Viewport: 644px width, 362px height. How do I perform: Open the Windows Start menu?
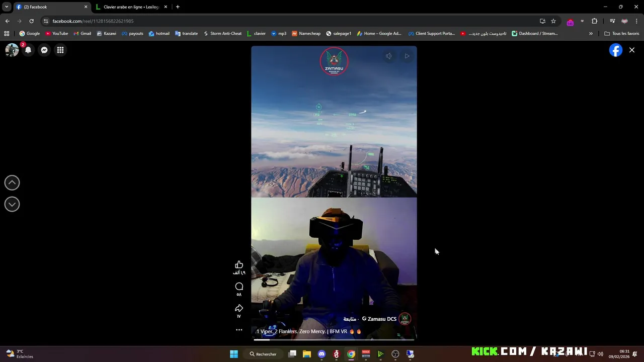[234, 354]
